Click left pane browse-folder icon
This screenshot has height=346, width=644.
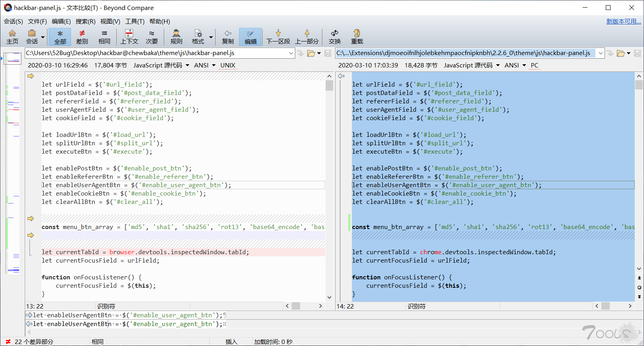[311, 53]
